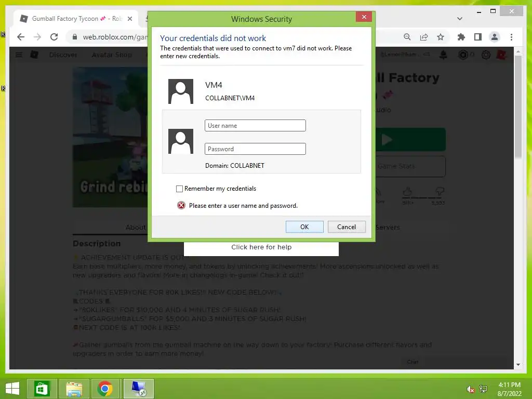Open the Game Stats button
532x399 pixels.
tap(410, 166)
